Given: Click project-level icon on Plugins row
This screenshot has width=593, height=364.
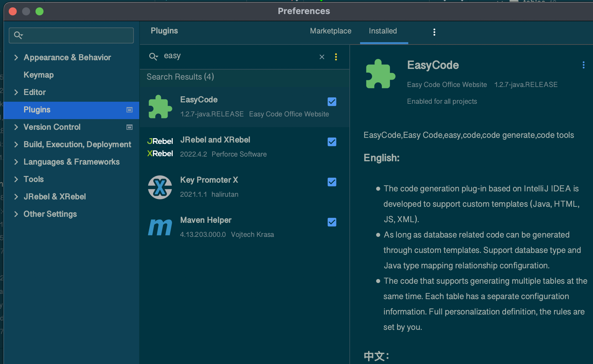Looking at the screenshot, I should tap(130, 110).
